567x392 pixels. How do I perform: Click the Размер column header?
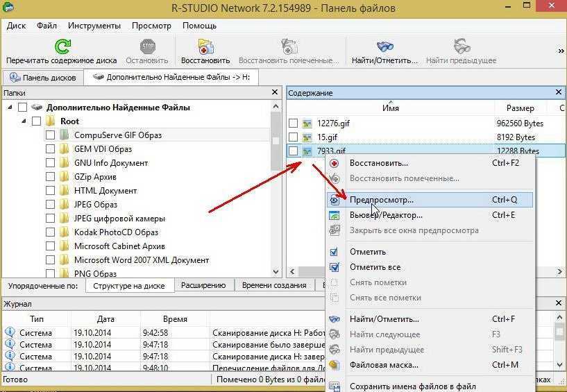point(521,108)
